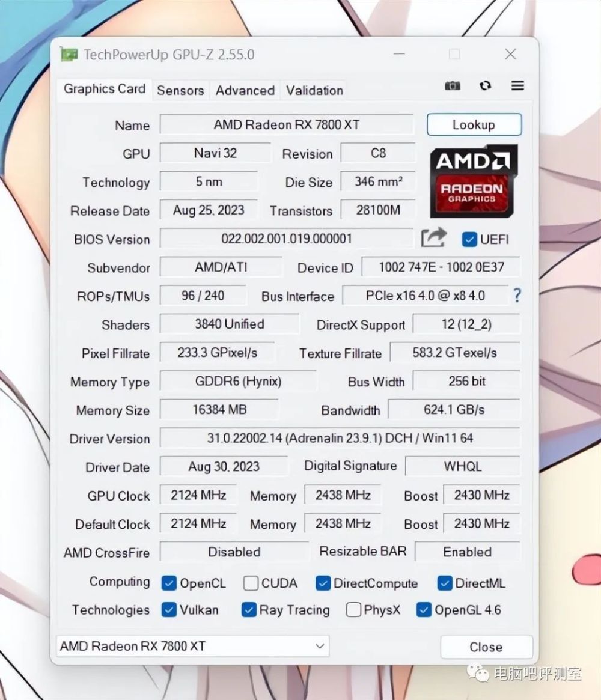This screenshot has width=601, height=700.
Task: Toggle the OpenGL 4.6 checkbox
Action: tap(424, 610)
